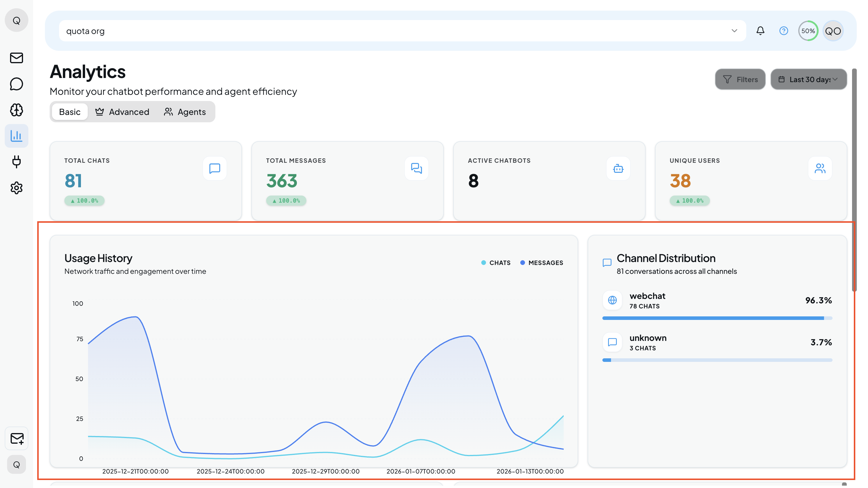
Task: Click the compose email icon at bottom sidebar
Action: point(16,438)
